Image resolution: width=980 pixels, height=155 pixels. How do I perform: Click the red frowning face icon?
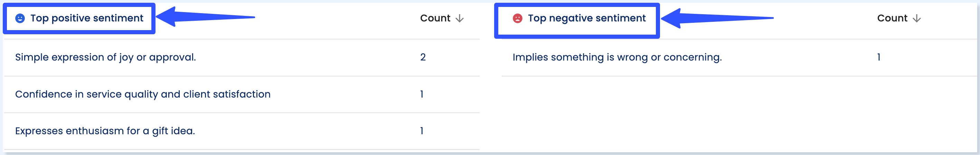coord(517,18)
